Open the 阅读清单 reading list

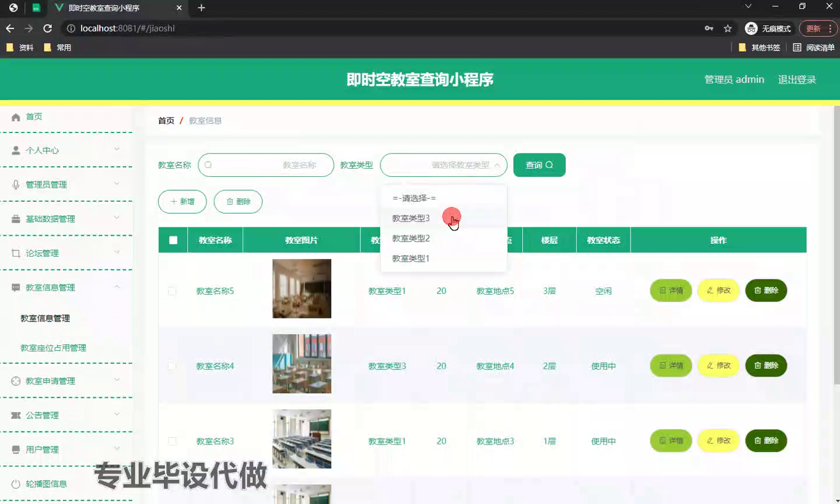814,47
